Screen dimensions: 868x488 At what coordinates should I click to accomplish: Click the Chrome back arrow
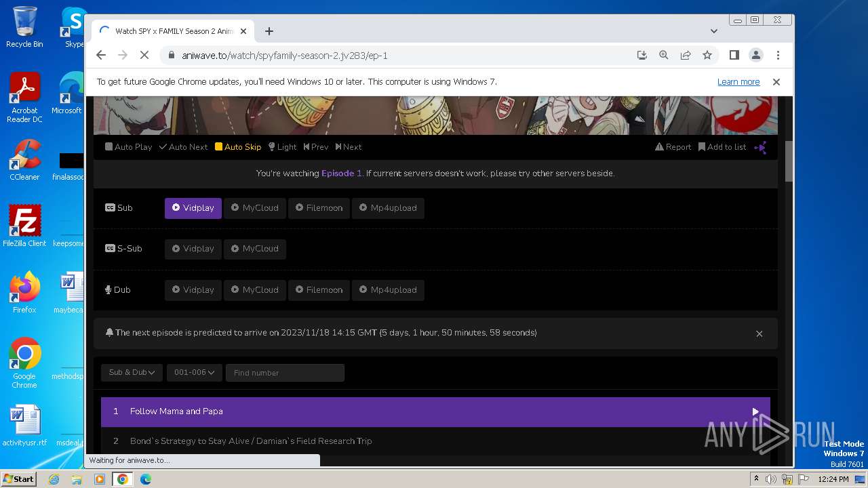[x=101, y=56]
